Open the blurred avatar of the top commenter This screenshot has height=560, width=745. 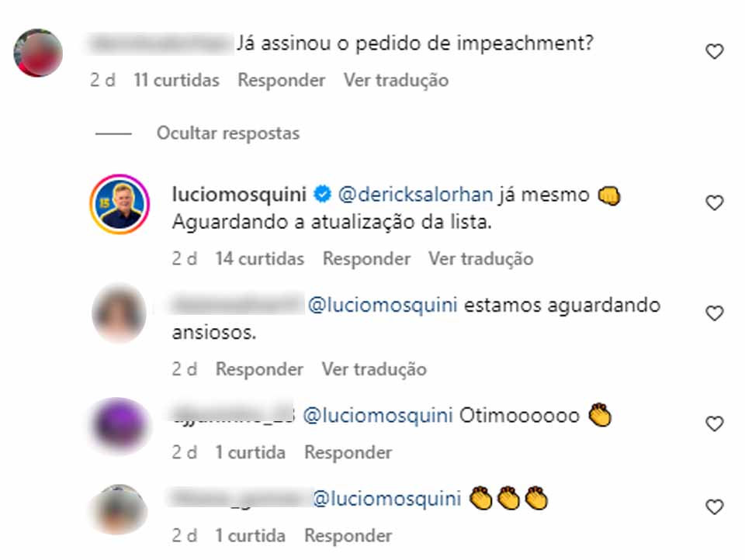(38, 53)
